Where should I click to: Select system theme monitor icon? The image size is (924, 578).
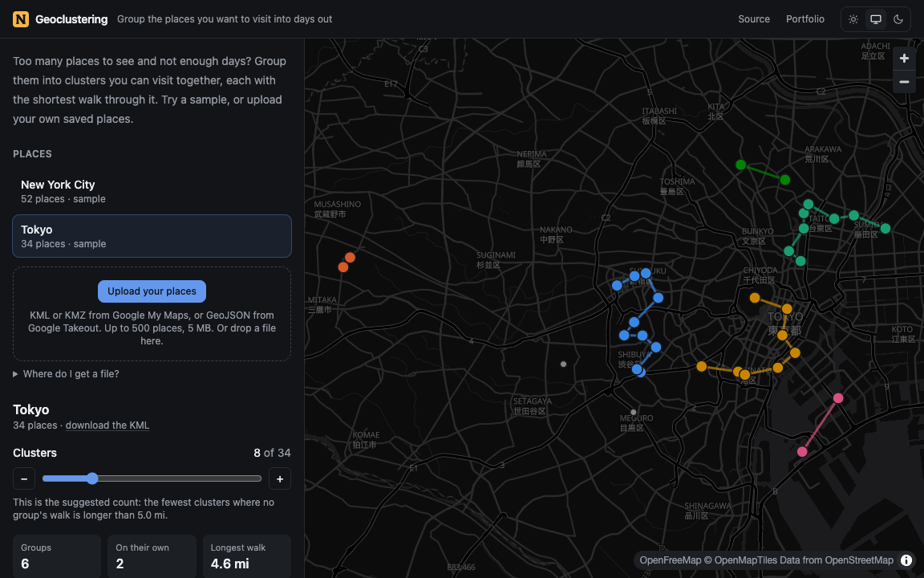876,19
